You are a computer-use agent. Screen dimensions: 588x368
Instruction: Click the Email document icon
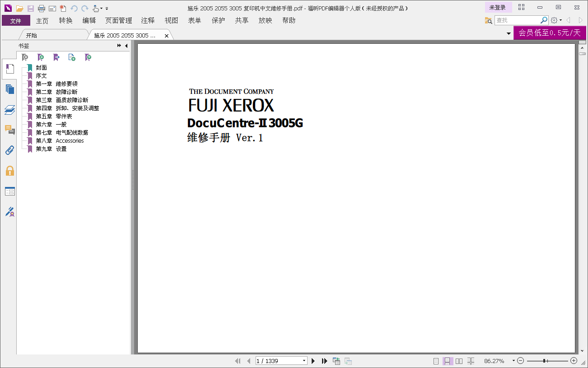coord(52,8)
